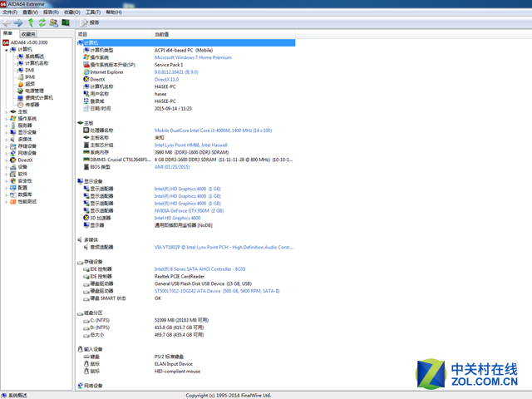Expand the 服务器 tree node arrow
The image size is (532, 399).
(6, 126)
